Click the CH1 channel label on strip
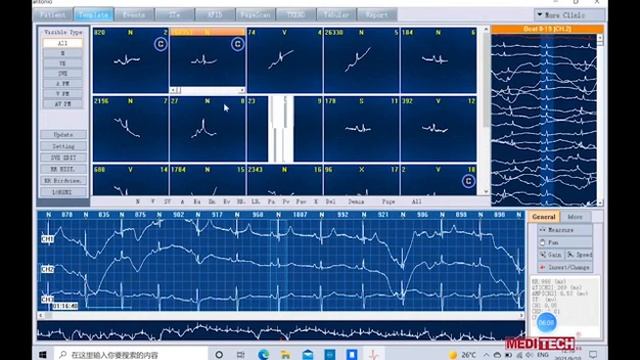Screen dimensions: 640x360 47,239
